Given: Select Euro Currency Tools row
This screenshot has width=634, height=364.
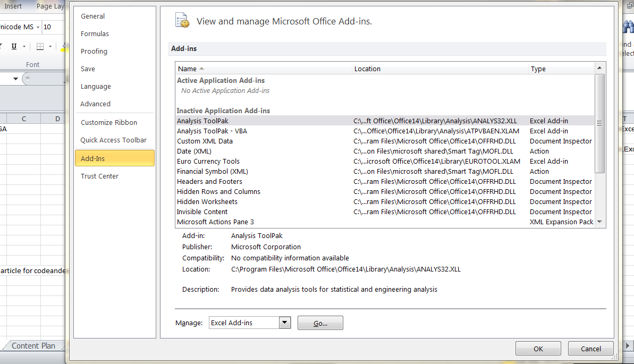Looking at the screenshot, I should (385, 161).
